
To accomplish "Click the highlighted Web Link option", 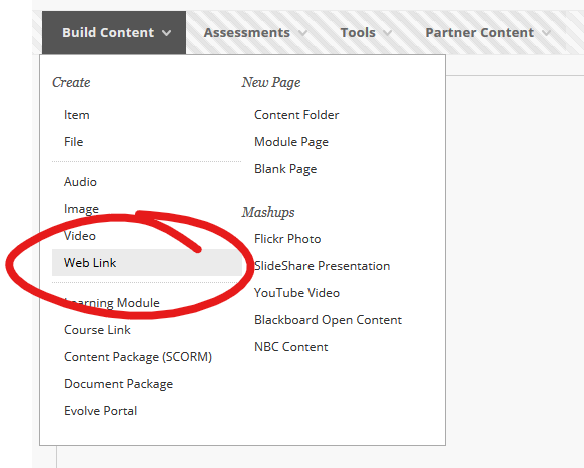I will tap(147, 263).
